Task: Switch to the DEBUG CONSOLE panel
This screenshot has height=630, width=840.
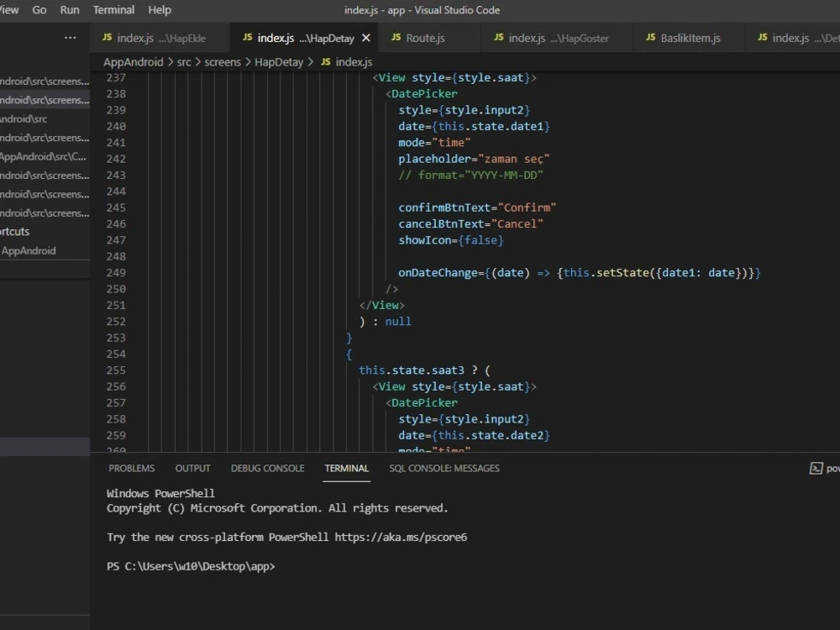Action: point(267,468)
